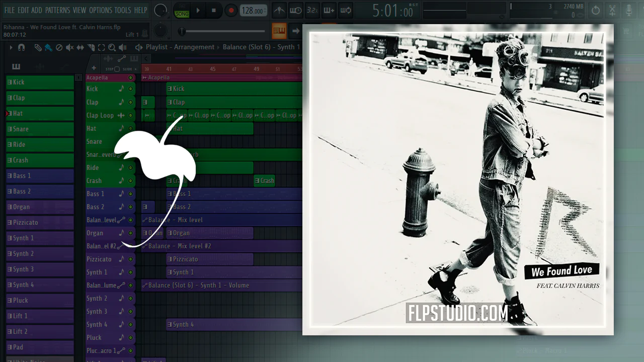This screenshot has height=362, width=644.
Task: Click Playlist - Arrangement breadcrumb
Action: point(180,47)
